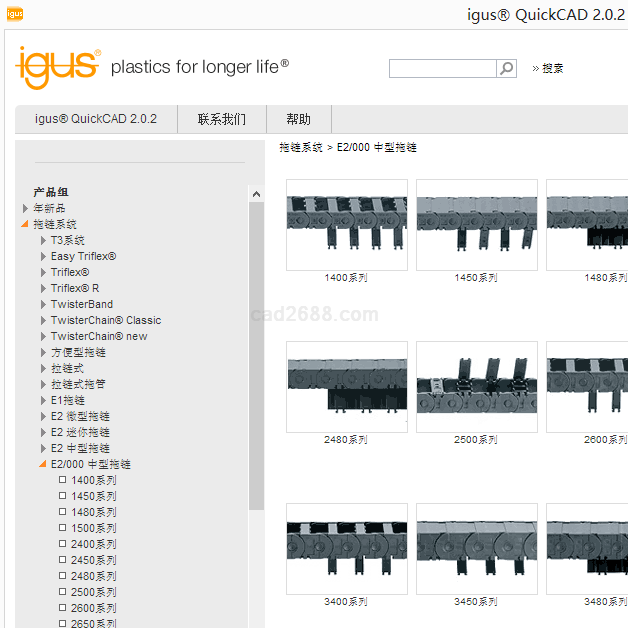Viewport: 628px width, 628px height.
Task: Select 1400系列 square marker in tree
Action: [x=62, y=480]
